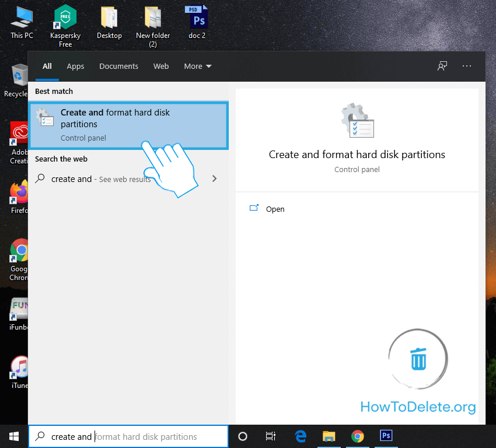Launch Microsoft Edge from the taskbar
This screenshot has width=496, height=448.
coord(301,436)
